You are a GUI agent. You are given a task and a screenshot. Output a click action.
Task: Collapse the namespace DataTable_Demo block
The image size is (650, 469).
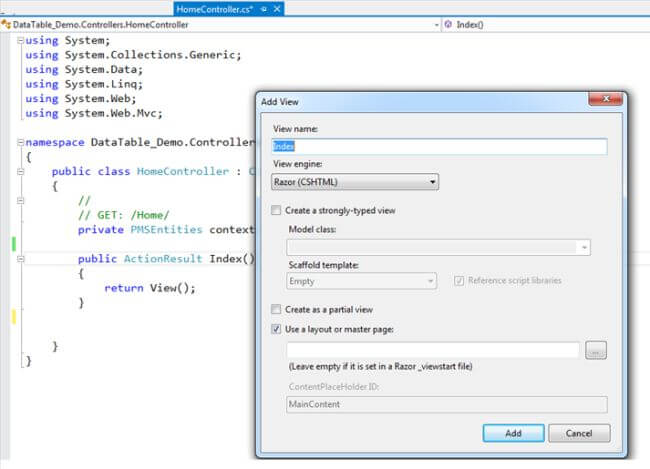[x=20, y=142]
